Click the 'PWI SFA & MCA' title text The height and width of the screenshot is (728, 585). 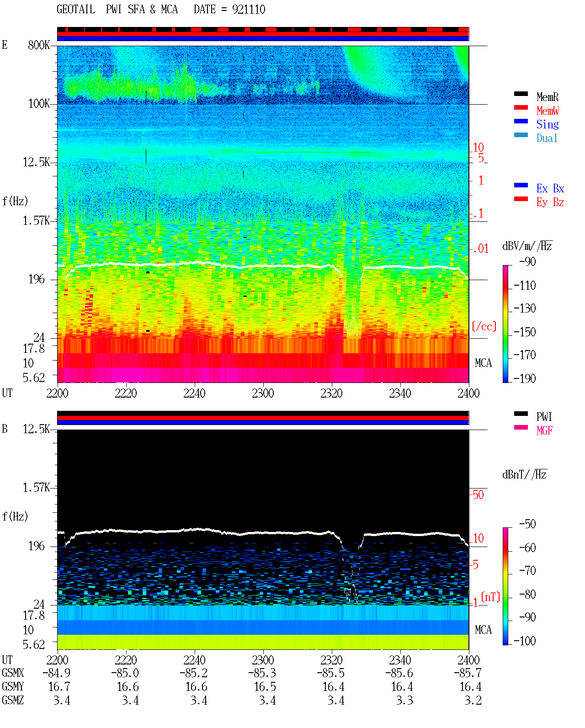pyautogui.click(x=142, y=10)
